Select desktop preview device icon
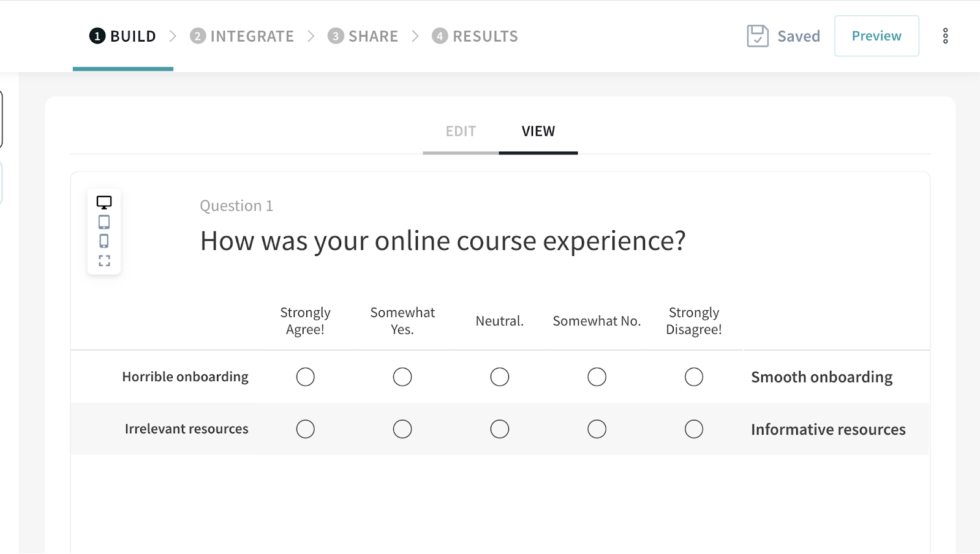This screenshot has width=980, height=554. point(104,203)
